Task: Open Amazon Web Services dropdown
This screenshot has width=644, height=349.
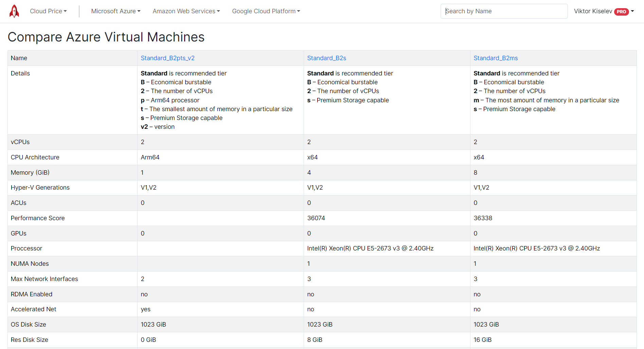Action: [186, 11]
